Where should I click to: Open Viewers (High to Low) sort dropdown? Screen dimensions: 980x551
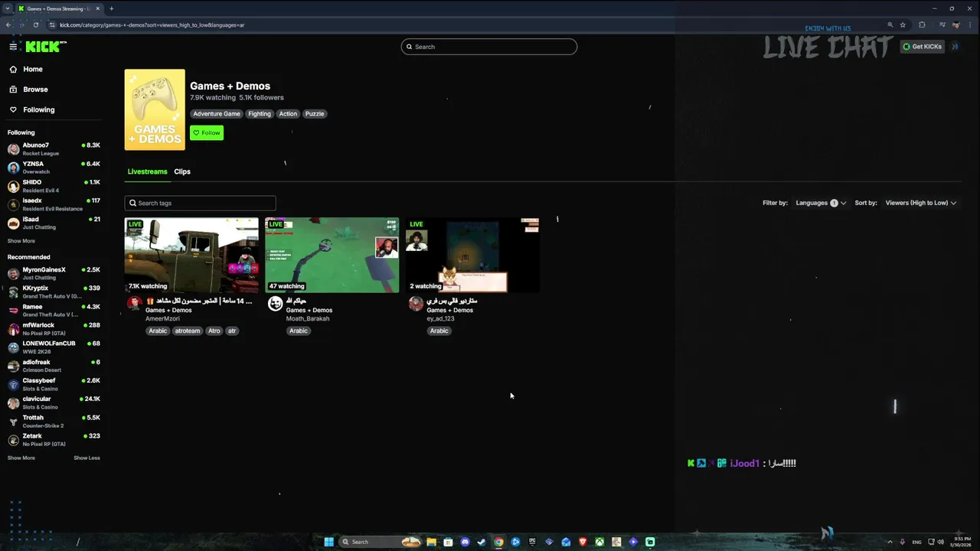pyautogui.click(x=921, y=203)
